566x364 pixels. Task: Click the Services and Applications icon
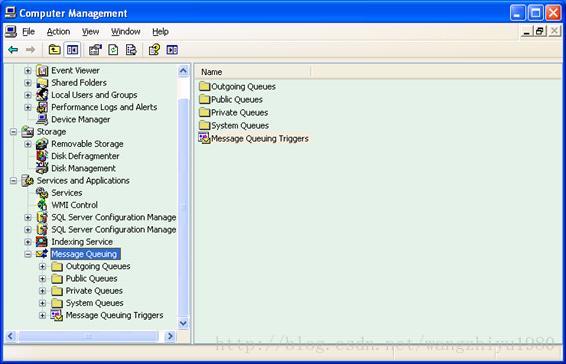(27, 181)
